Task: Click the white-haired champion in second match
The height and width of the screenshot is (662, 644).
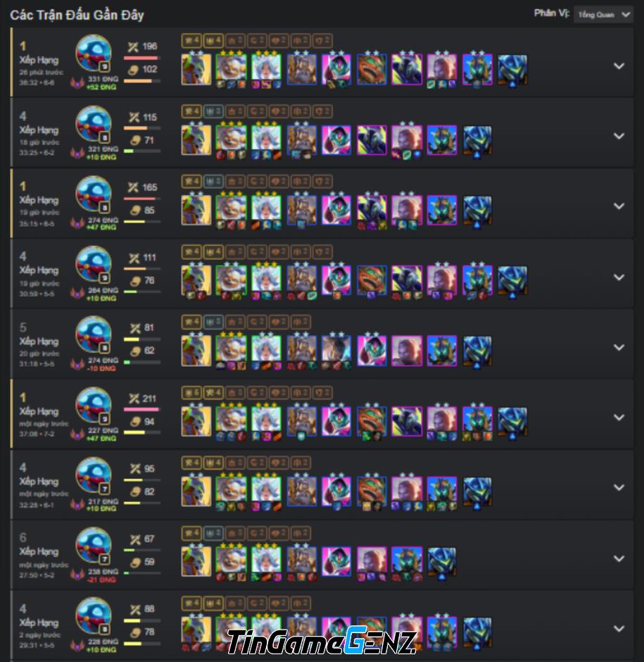Action: [x=266, y=139]
